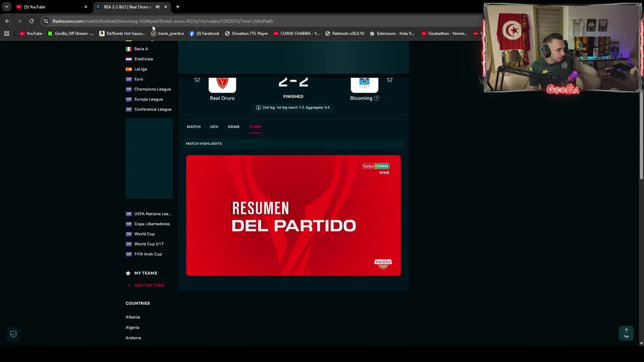Screen dimensions: 644x362
Task: Open the Paletools v26.0.10 bookmark
Action: point(345,34)
